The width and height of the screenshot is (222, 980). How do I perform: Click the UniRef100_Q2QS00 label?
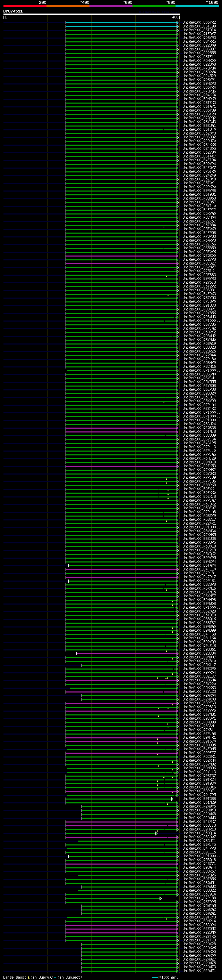[199, 256]
